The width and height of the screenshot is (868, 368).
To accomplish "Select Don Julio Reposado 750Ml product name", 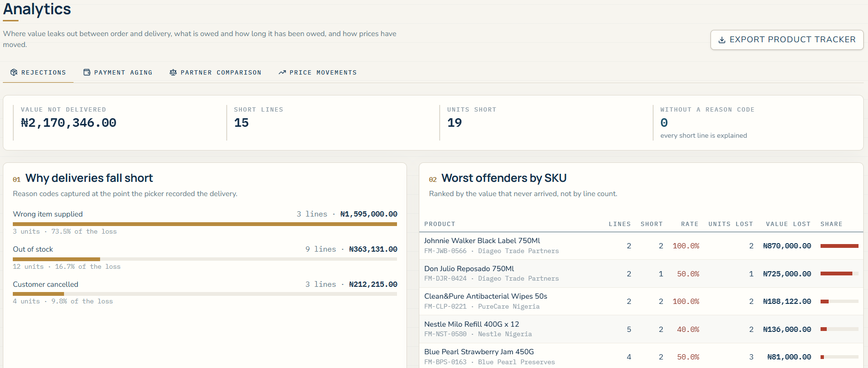I will (469, 269).
